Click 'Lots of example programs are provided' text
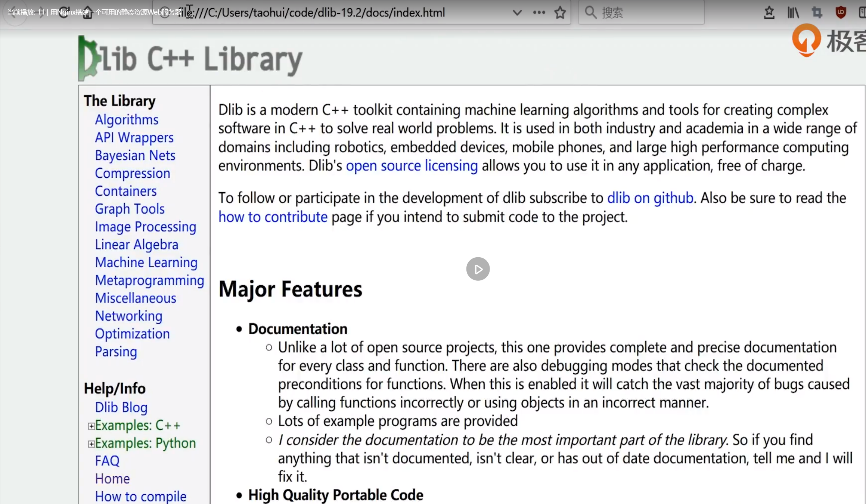This screenshot has width=866, height=504. tap(398, 421)
